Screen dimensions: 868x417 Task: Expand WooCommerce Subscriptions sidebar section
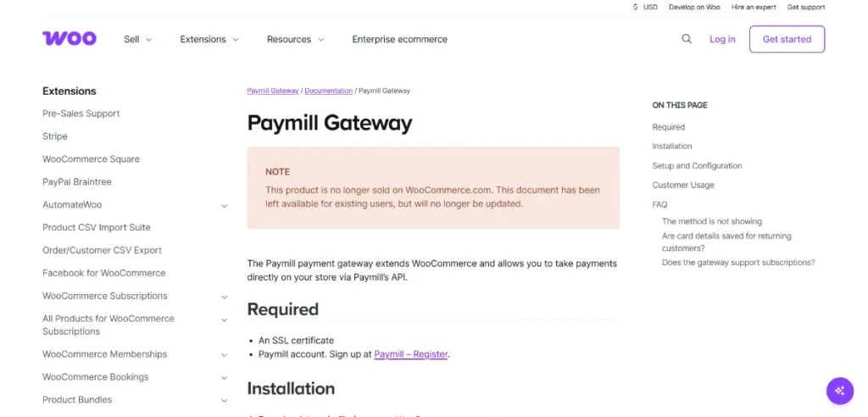coord(224,297)
